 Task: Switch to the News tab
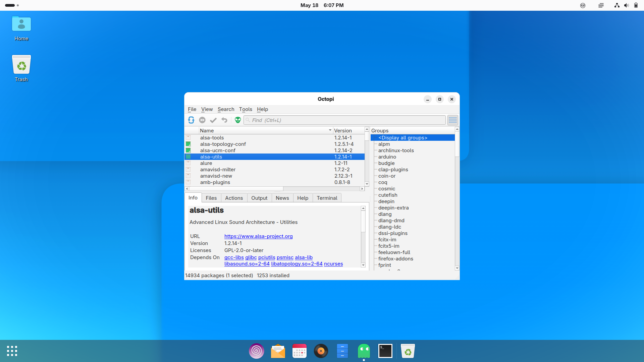[x=282, y=198]
